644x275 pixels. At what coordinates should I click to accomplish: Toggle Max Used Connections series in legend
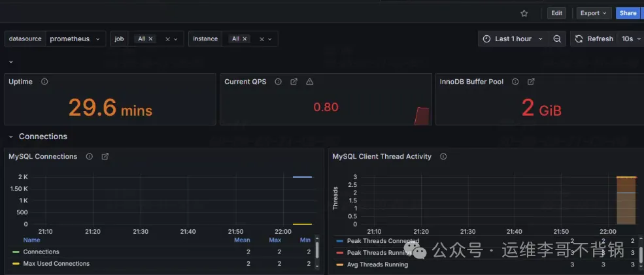pos(56,264)
